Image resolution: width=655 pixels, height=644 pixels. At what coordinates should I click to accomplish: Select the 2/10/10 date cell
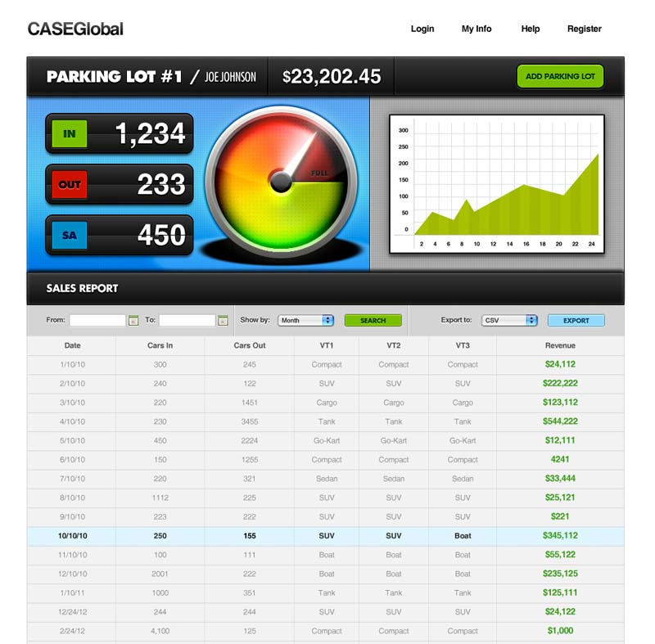pyautogui.click(x=72, y=384)
